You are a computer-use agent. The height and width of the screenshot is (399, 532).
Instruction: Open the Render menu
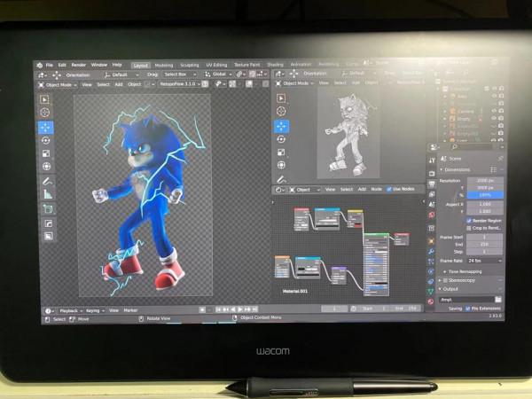(79, 65)
